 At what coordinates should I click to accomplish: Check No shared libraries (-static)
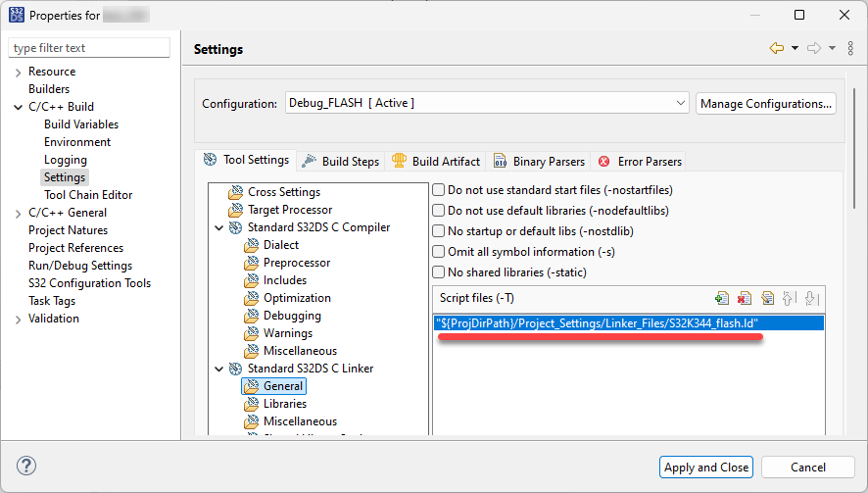tap(439, 271)
